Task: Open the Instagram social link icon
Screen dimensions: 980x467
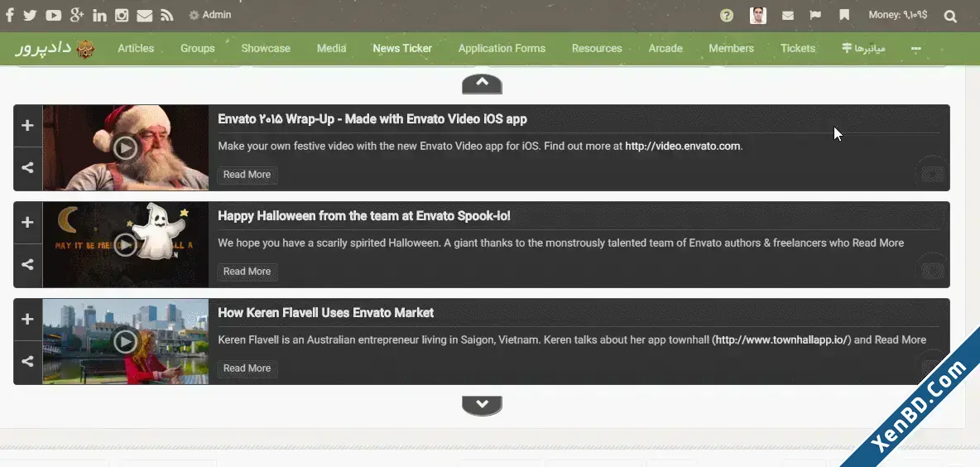Action: click(122, 15)
